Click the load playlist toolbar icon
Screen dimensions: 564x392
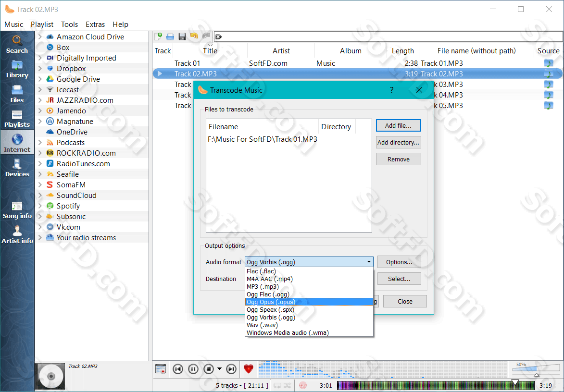[x=170, y=37]
